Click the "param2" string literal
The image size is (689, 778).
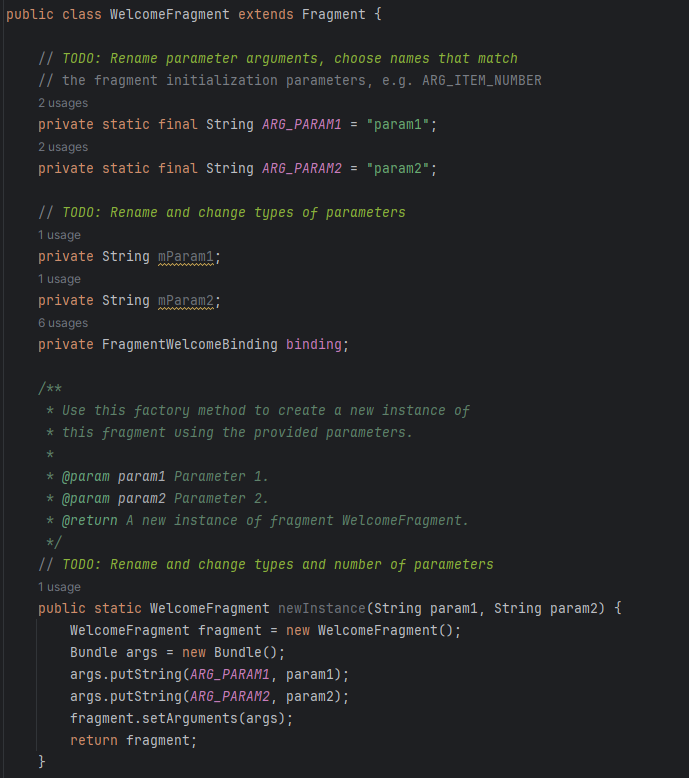pos(402,168)
